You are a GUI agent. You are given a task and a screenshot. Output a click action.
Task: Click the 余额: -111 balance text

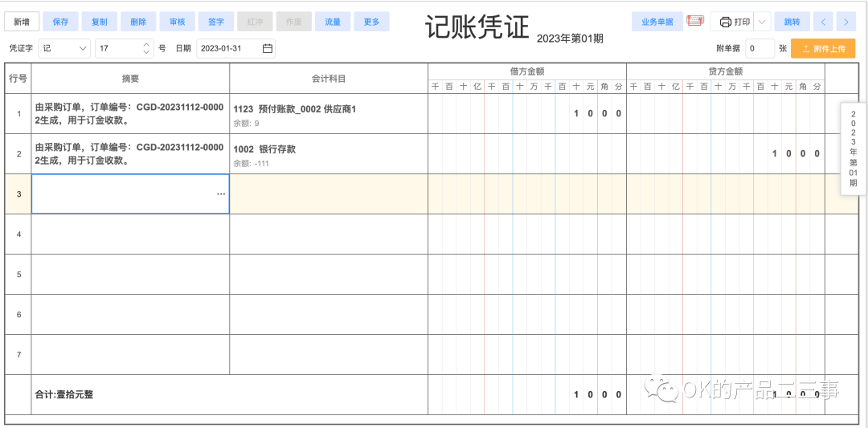coord(252,164)
